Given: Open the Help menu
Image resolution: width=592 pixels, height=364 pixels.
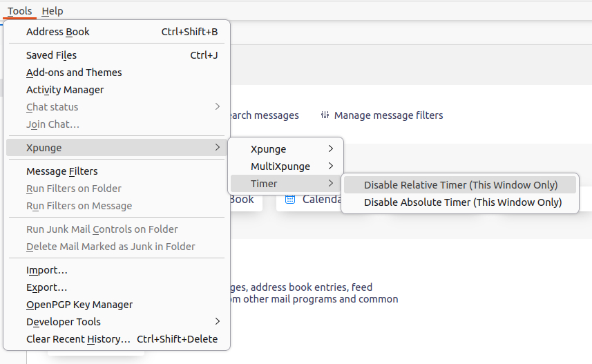Looking at the screenshot, I should point(52,11).
